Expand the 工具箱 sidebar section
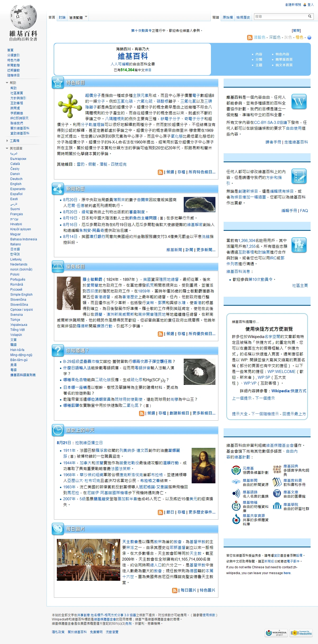This screenshot has height=644, width=318. pos(13,141)
